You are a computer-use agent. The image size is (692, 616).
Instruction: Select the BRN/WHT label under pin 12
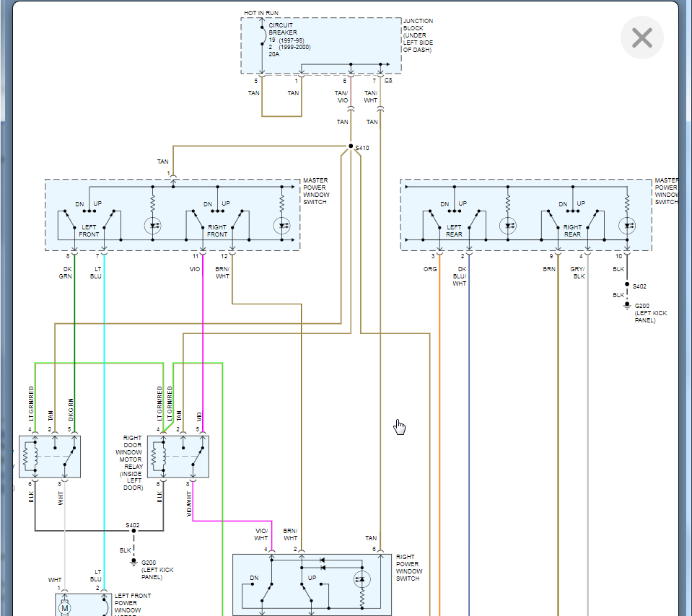pyautogui.click(x=224, y=272)
